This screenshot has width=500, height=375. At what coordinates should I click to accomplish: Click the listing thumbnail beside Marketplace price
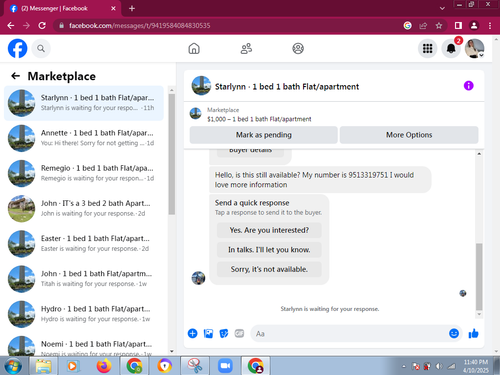196,114
